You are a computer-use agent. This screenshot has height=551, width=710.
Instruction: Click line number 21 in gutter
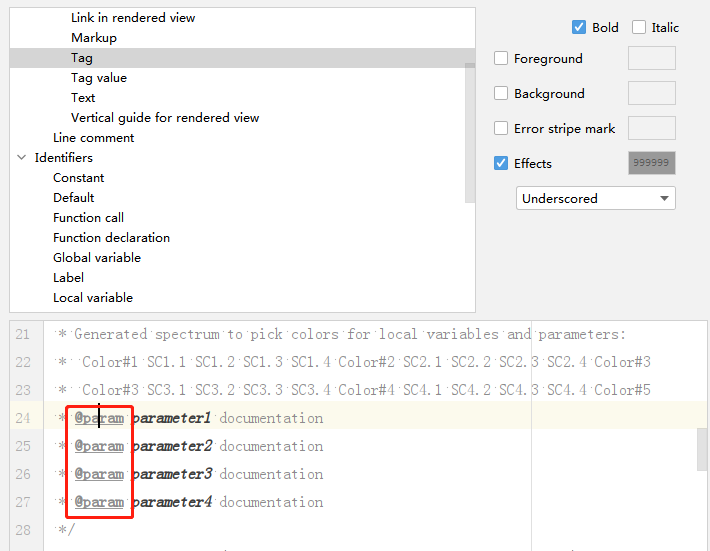tap(23, 334)
